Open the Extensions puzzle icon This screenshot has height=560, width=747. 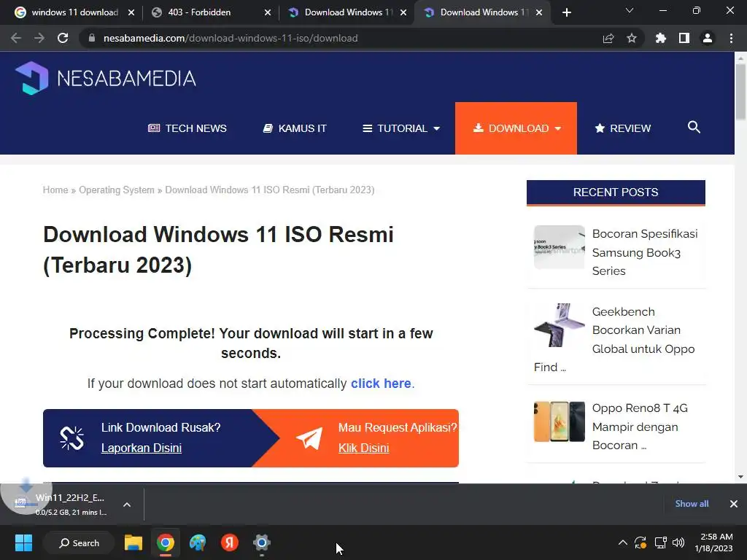[x=660, y=38]
